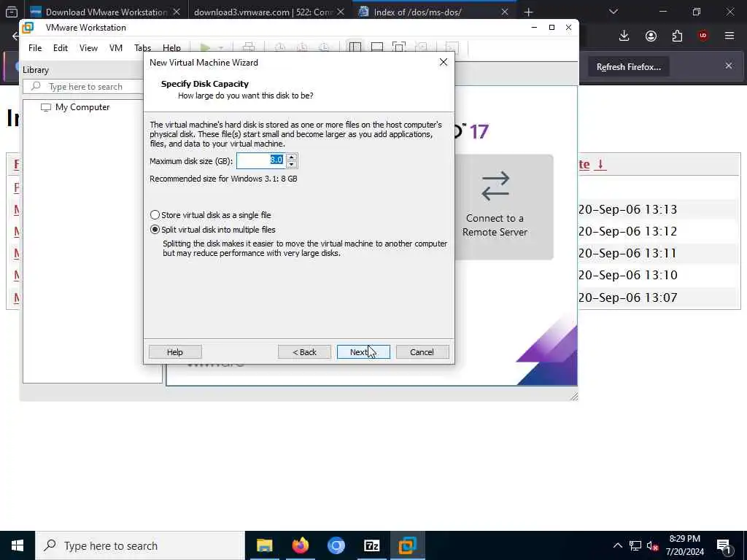Viewport: 747px width, 560px height.
Task: Select Split virtual disk into multiple files
Action: [212, 230]
